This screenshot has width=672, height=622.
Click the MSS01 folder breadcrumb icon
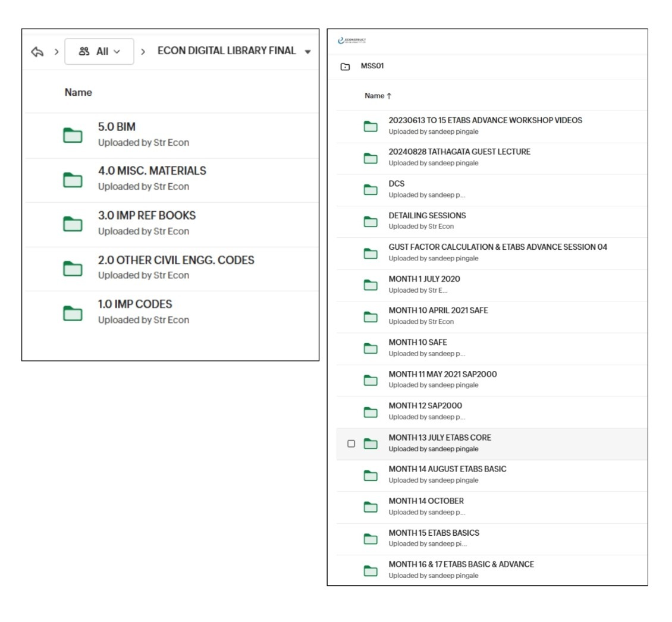[x=346, y=67]
